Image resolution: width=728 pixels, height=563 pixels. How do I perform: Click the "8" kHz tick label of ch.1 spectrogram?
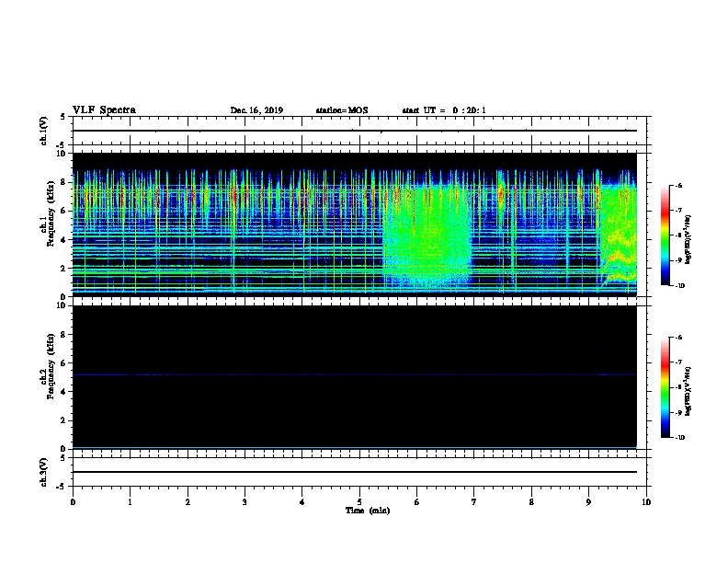click(63, 182)
